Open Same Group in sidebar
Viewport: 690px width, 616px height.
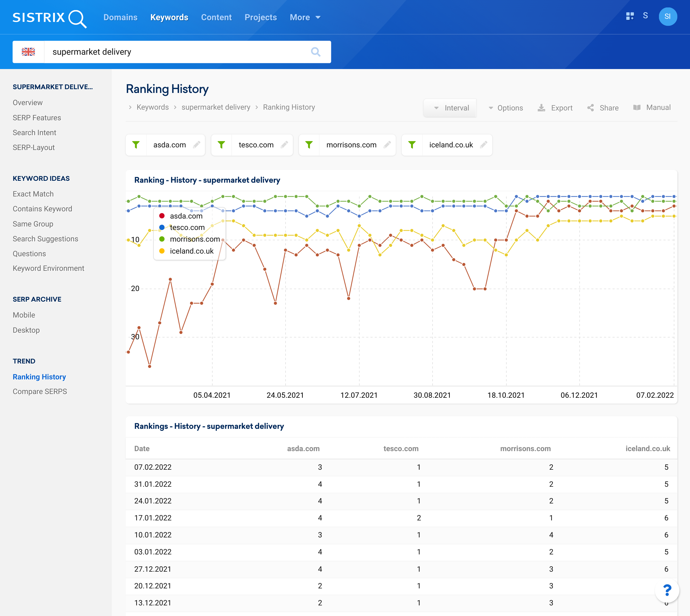[x=33, y=224]
